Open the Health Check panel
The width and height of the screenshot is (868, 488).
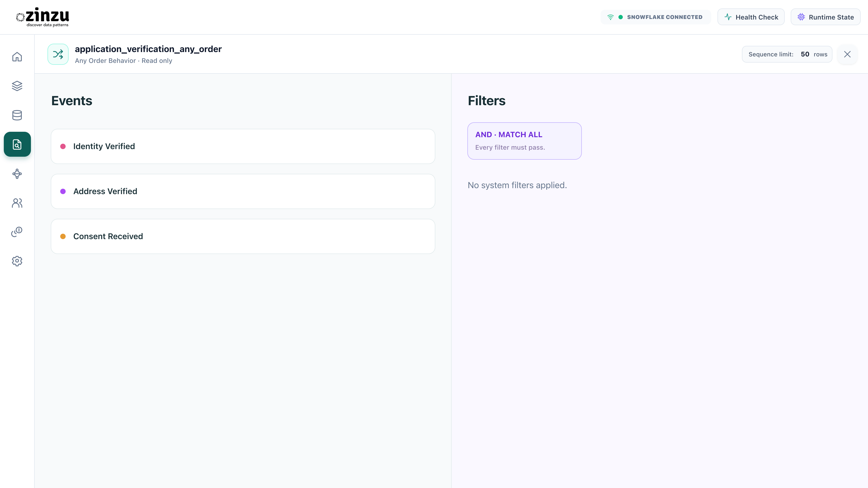click(x=751, y=17)
